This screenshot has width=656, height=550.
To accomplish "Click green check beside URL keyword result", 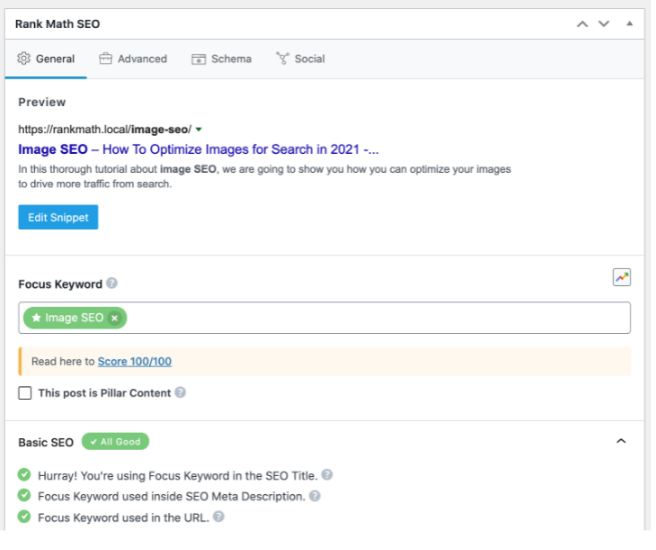I will (x=24, y=517).
